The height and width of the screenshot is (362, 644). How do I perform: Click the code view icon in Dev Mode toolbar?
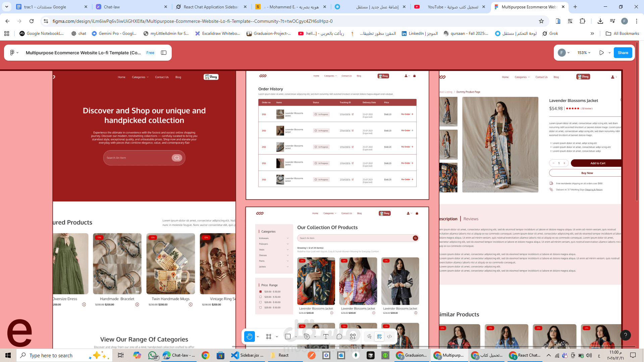tap(389, 336)
